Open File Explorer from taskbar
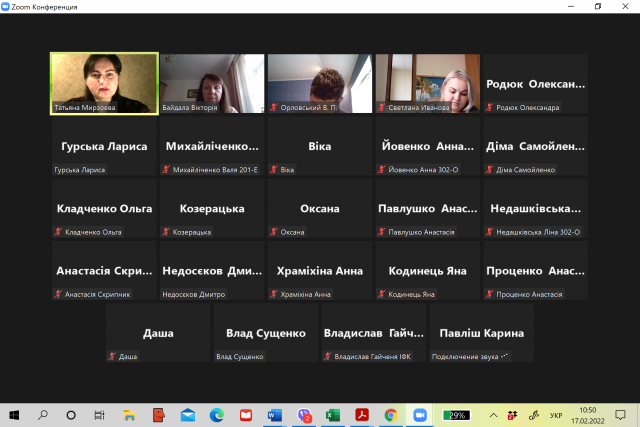This screenshot has height=427, width=640. (x=129, y=416)
